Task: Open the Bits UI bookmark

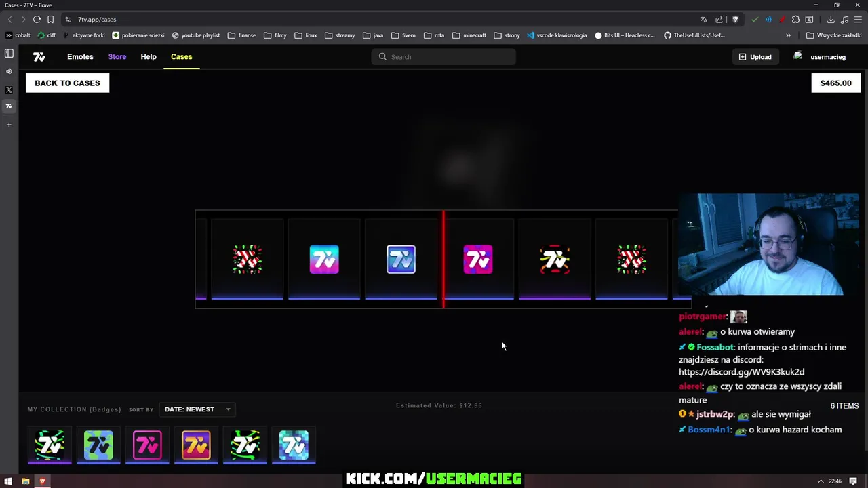Action: [x=625, y=35]
